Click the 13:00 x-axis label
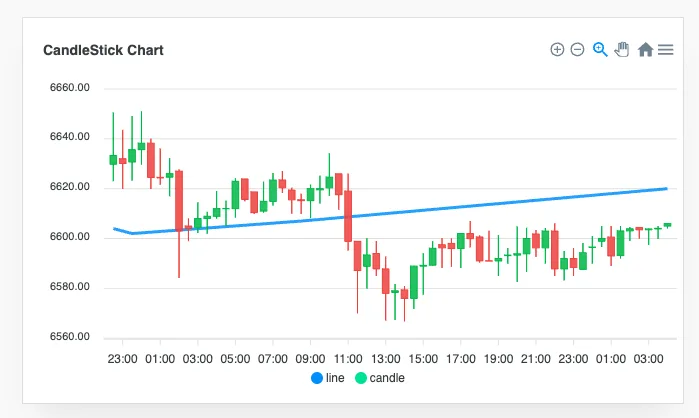Screen dimensions: 699x418 tap(386, 359)
